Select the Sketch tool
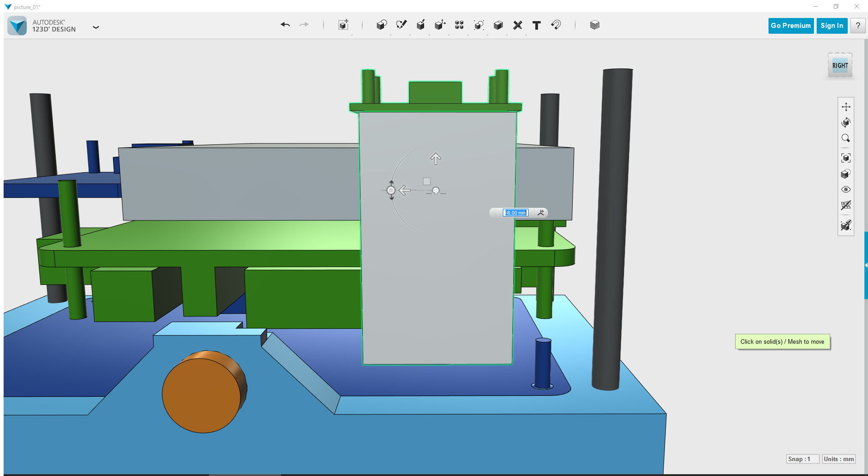The image size is (868, 476). [401, 24]
